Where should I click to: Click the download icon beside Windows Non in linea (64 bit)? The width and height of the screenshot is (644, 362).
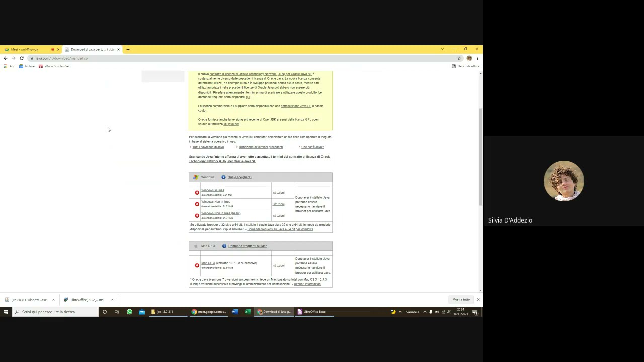pos(197,216)
